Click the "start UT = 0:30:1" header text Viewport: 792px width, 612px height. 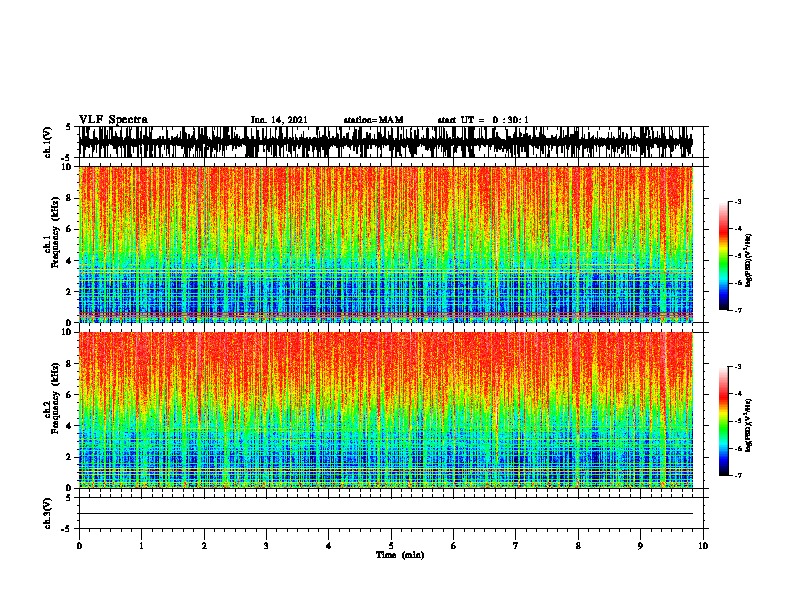pos(483,120)
